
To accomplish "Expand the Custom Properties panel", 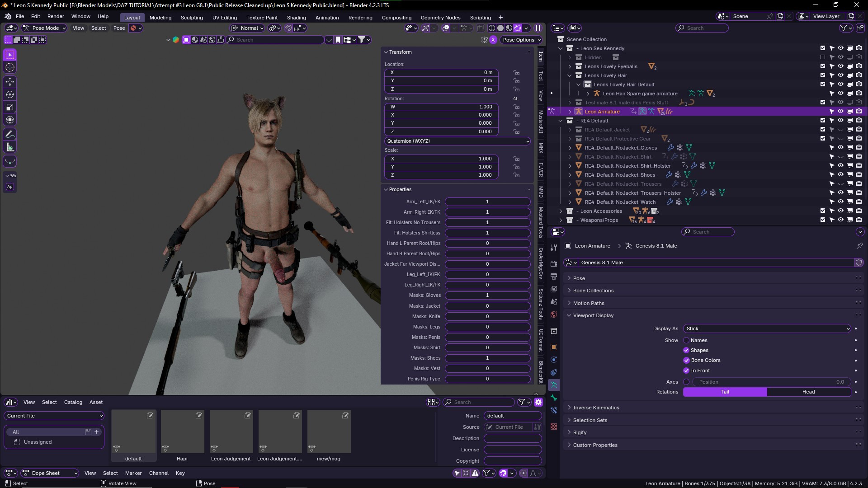I will tap(595, 445).
